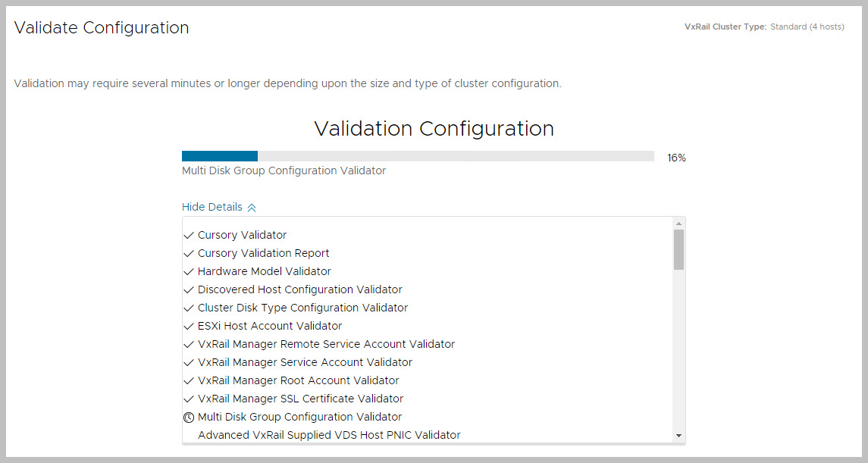Click the checkmark beside VxRail Manager SSL Certificate Validator

pyautogui.click(x=189, y=399)
